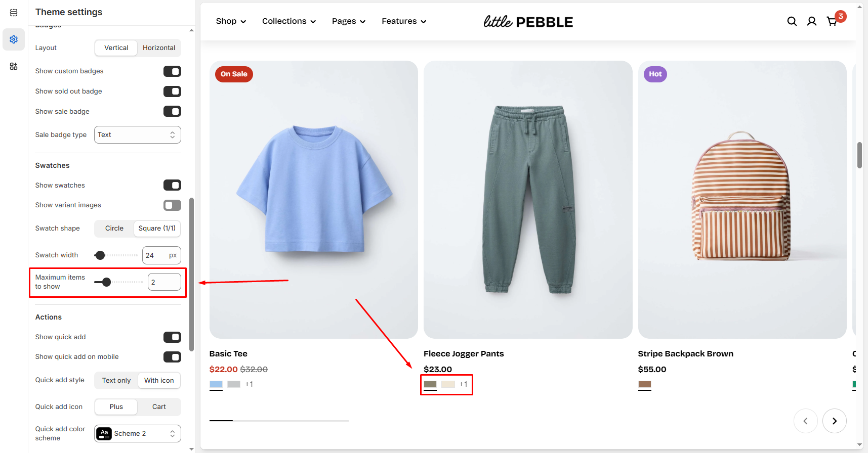Open the Pages navigation menu
868x453 pixels.
[x=348, y=21]
